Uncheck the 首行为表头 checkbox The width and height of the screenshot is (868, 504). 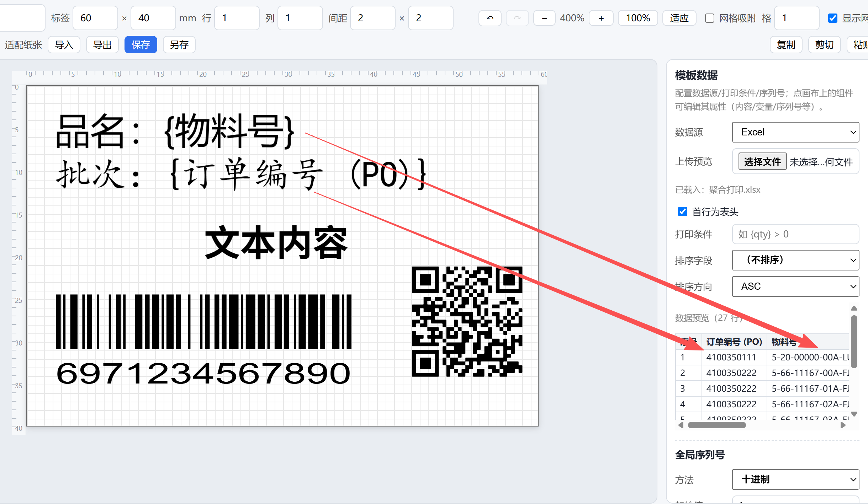tap(683, 212)
